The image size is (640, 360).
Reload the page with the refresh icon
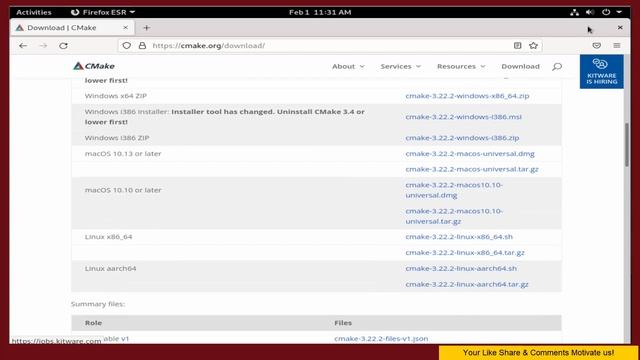63,46
